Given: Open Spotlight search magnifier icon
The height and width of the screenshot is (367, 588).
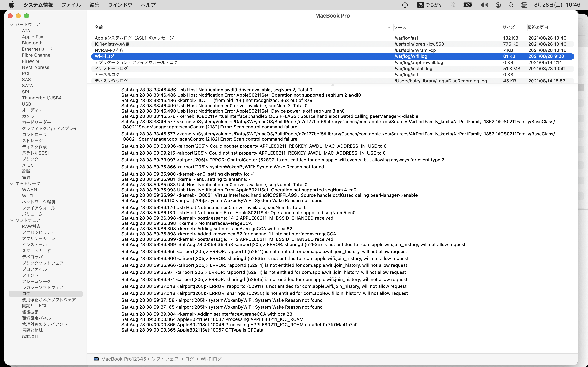Looking at the screenshot, I should click(511, 5).
